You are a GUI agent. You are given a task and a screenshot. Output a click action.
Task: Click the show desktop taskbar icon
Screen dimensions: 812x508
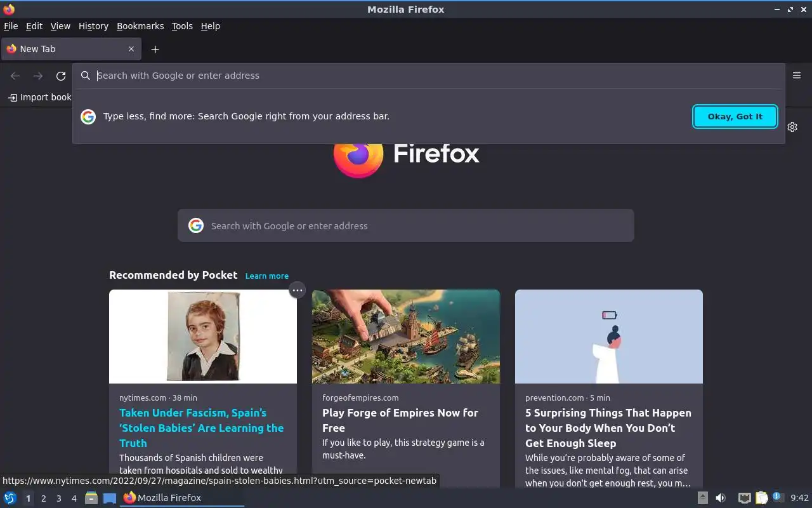tap(110, 498)
